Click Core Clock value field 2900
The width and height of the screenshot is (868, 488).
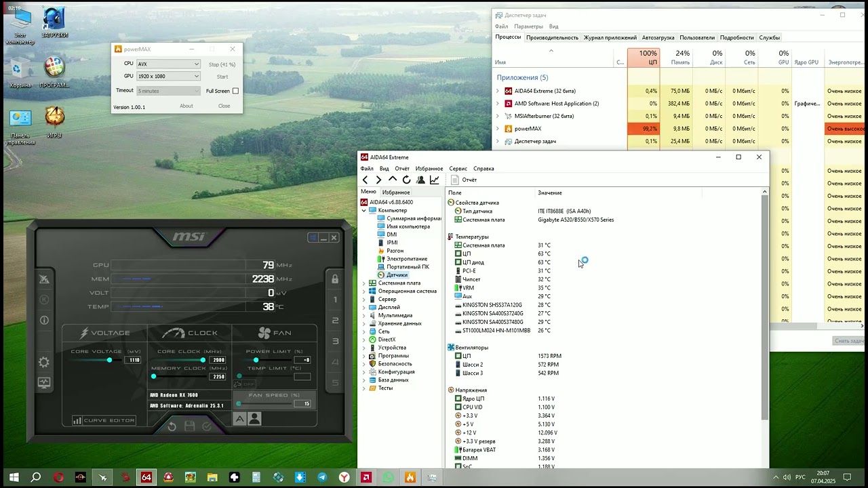(x=218, y=360)
